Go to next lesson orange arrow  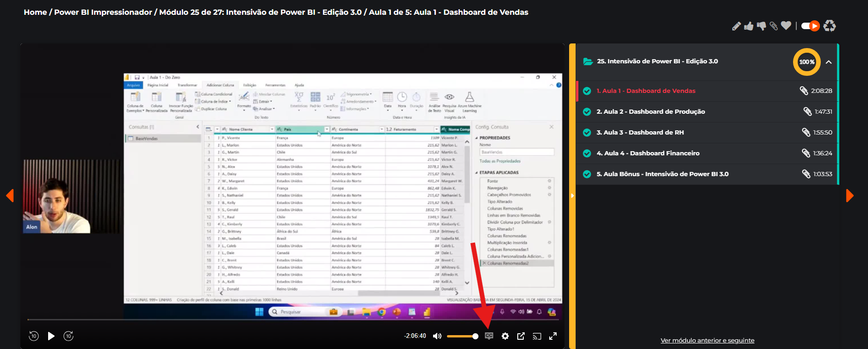[849, 196]
